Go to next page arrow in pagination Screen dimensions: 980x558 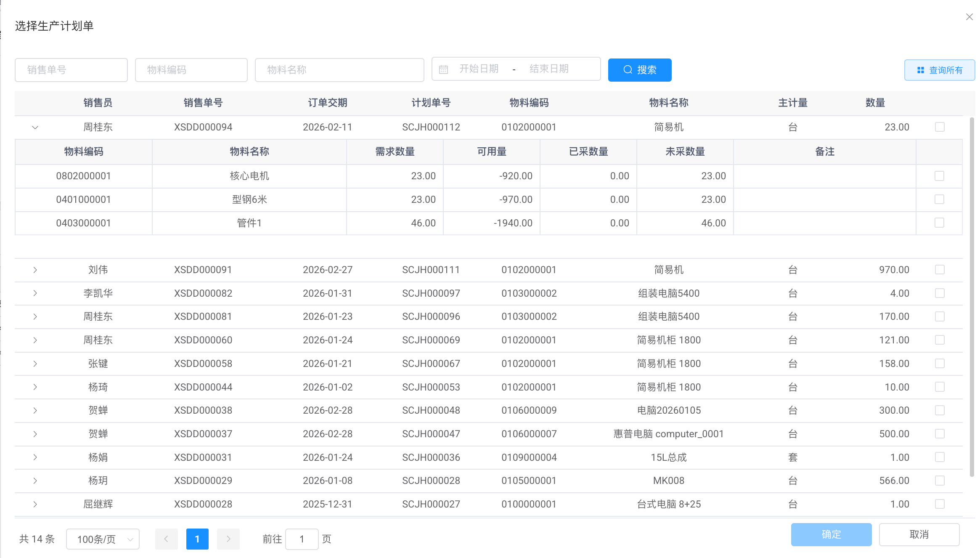[x=228, y=539]
